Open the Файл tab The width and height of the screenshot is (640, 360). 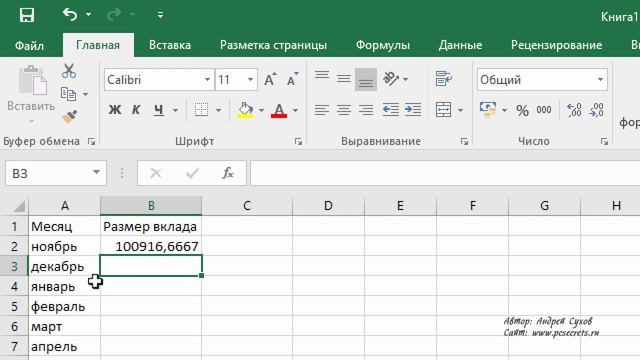pyautogui.click(x=29, y=45)
